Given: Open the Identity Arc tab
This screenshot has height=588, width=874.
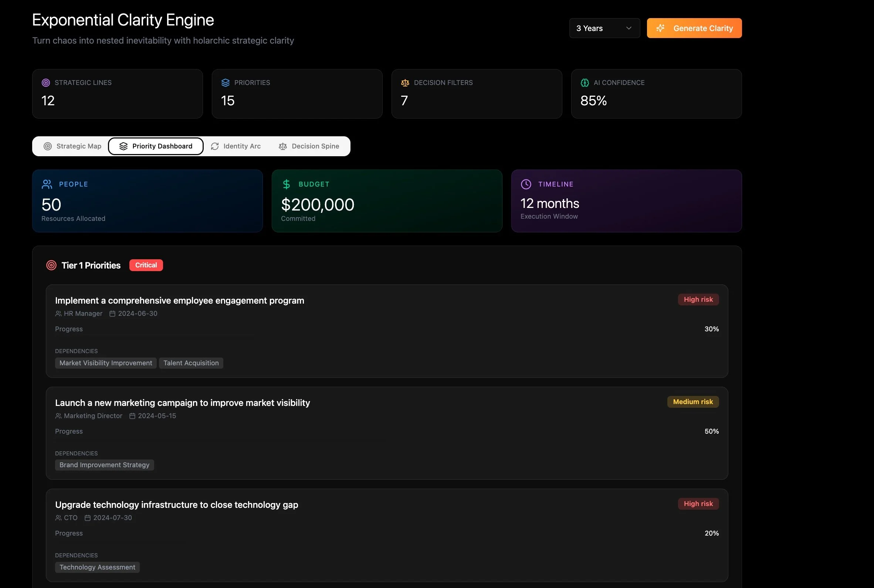Looking at the screenshot, I should tap(236, 146).
